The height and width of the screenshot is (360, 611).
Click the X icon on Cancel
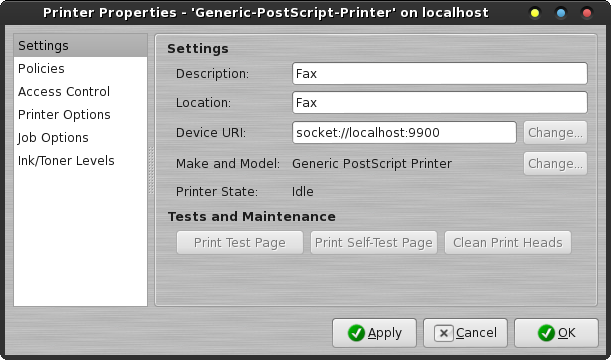pyautogui.click(x=444, y=333)
